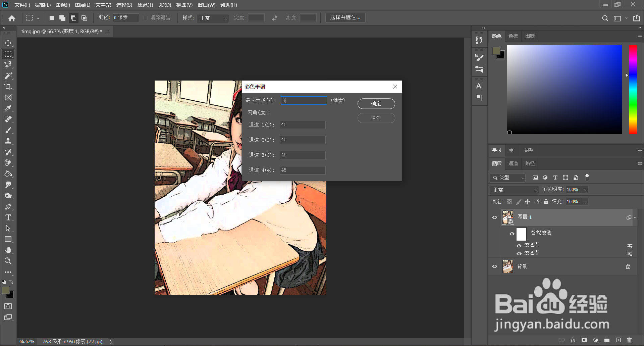This screenshot has height=346, width=644.
Task: Select the Rectangle shape tool
Action: [x=8, y=239]
